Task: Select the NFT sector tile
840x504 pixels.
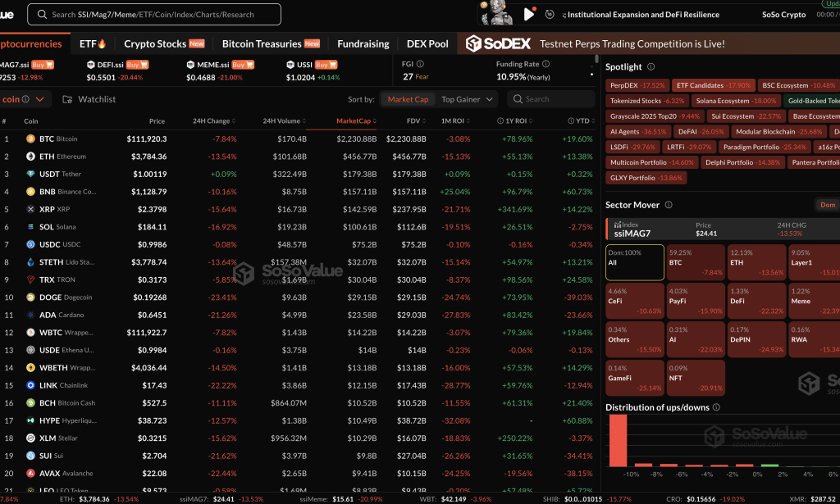Action: click(696, 378)
